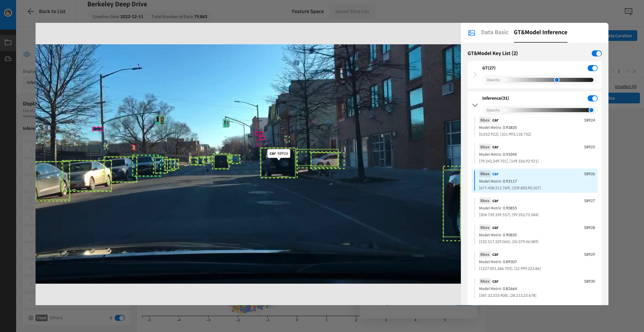Select car bbox entry 58928

click(x=535, y=234)
